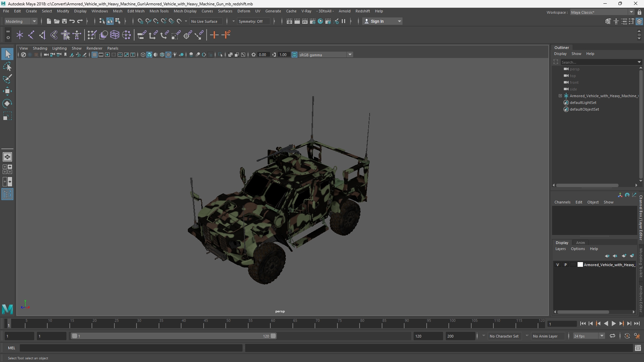Click the play forwards button

click(x=613, y=324)
